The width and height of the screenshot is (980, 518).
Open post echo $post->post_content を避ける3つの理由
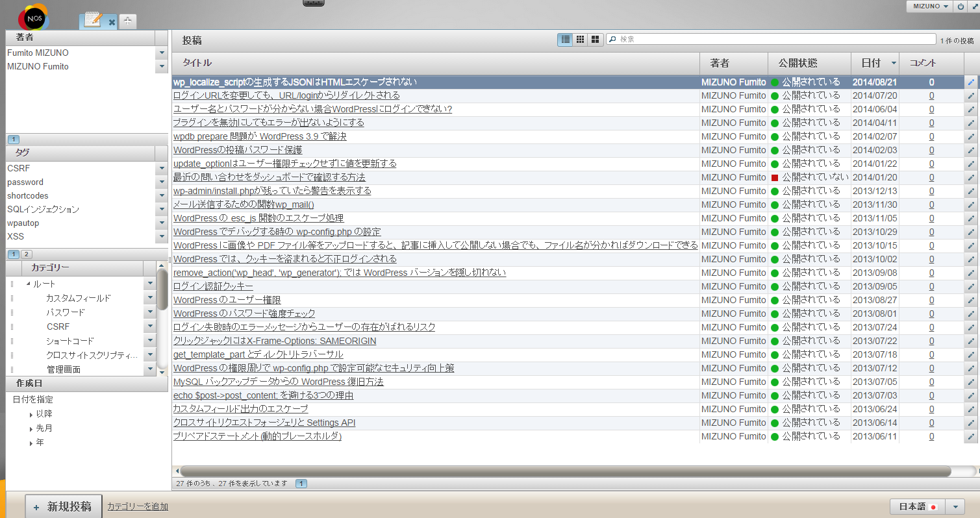264,395
